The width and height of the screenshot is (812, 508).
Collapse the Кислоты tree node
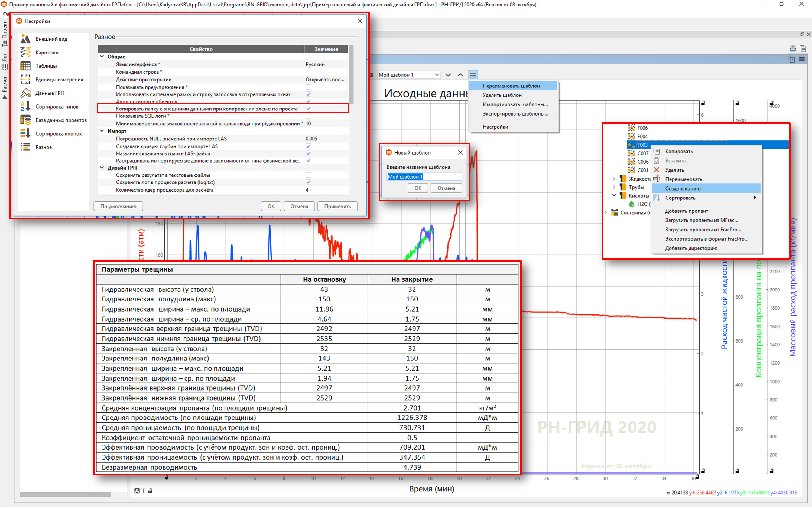[x=614, y=195]
